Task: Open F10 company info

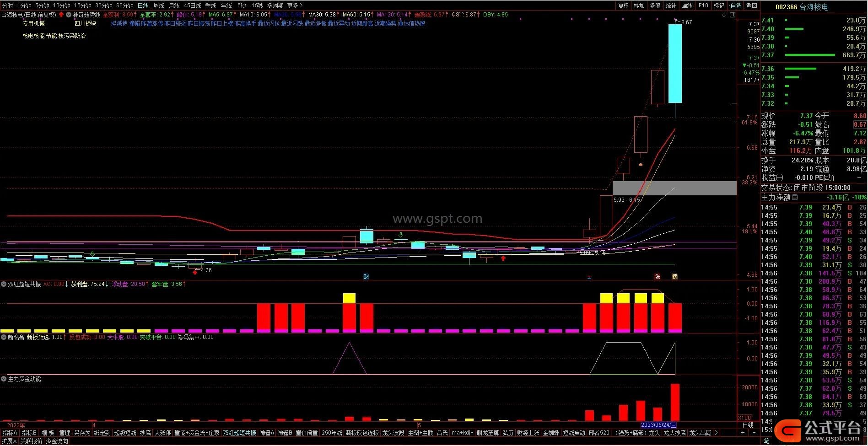Action: pyautogui.click(x=703, y=5)
